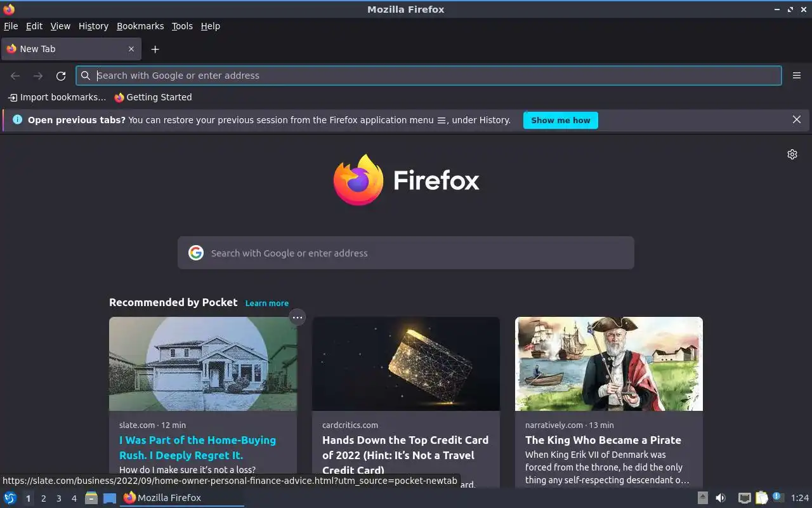Select the New Tab tab
The image size is (812, 508).
coord(70,49)
